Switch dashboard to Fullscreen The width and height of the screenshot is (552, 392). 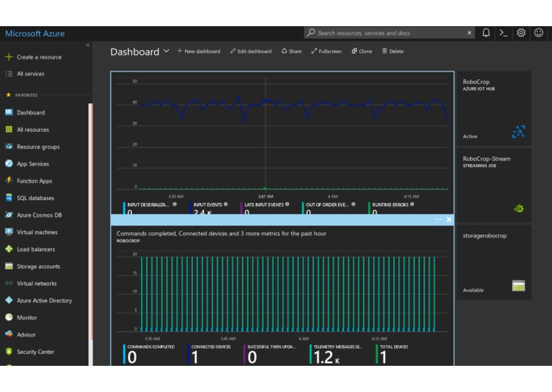coord(326,52)
